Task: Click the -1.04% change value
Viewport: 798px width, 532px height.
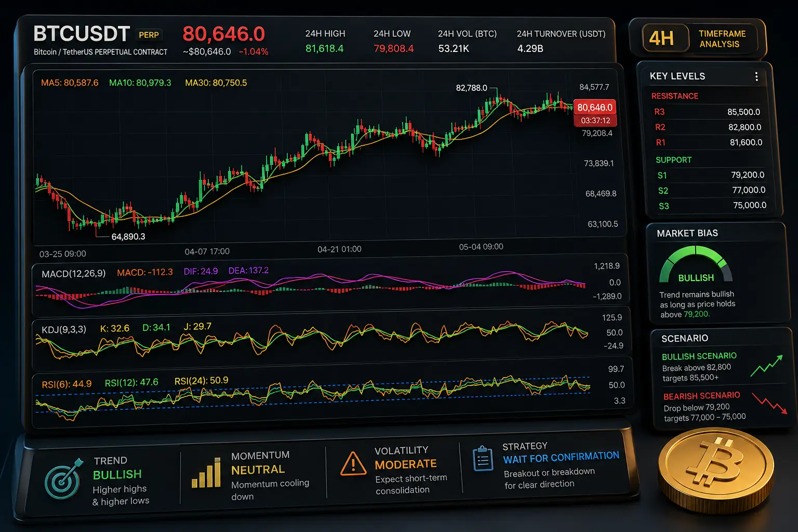Action: tap(254, 52)
